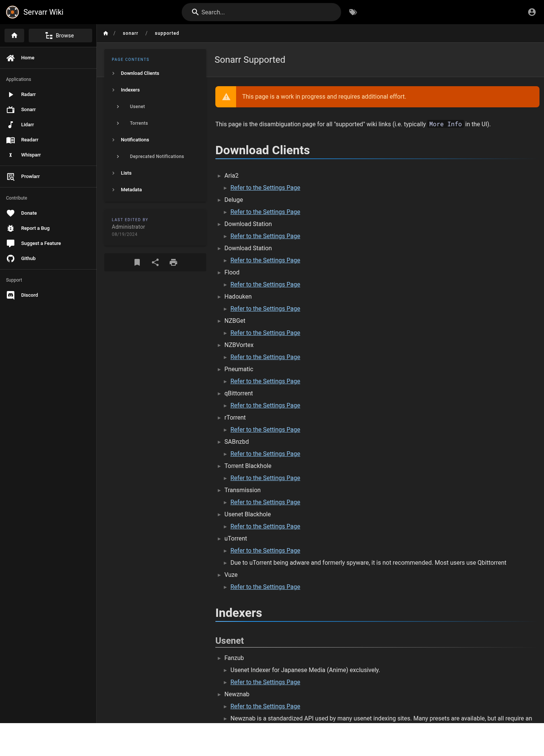The height and width of the screenshot is (756, 544).
Task: Click the warning triangle icon in banner
Action: click(226, 97)
